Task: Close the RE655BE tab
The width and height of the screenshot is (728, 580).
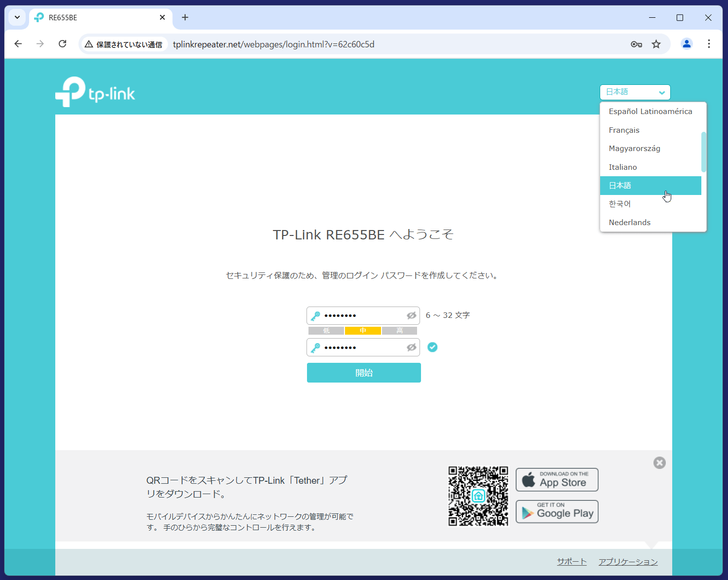Action: pyautogui.click(x=162, y=17)
